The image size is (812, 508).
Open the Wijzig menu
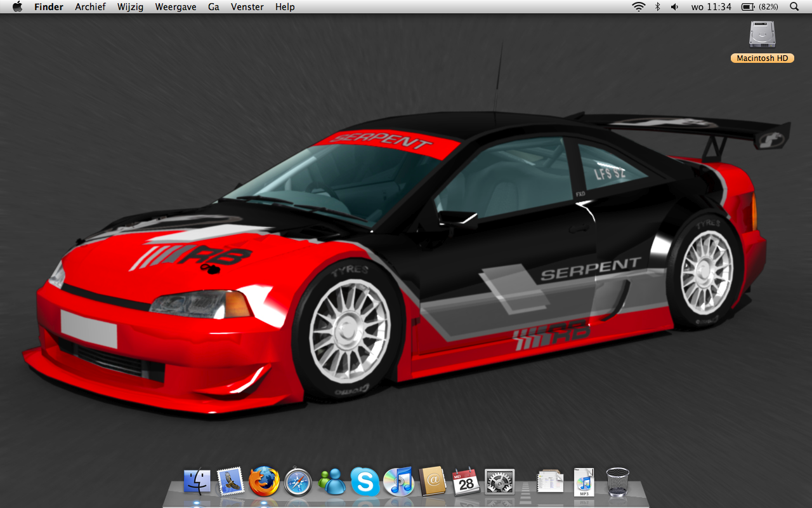[130, 7]
